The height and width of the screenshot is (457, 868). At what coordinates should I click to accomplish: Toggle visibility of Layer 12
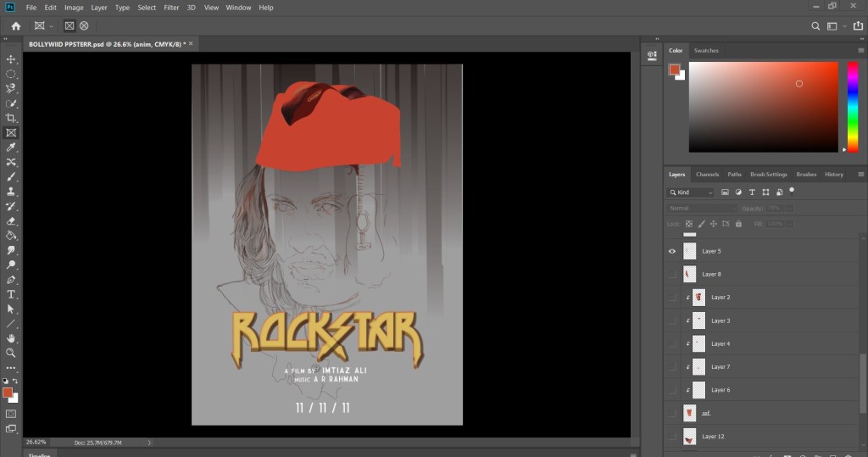[x=672, y=437]
